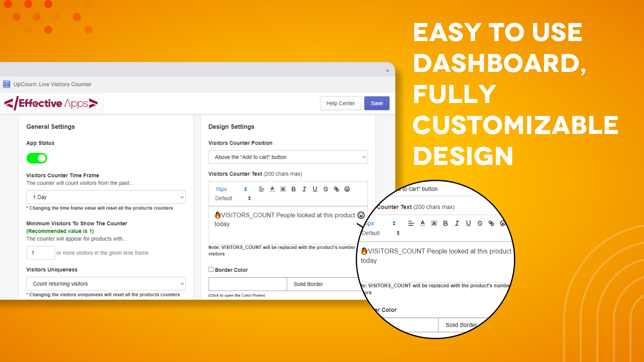Screen dimensions: 644x362
Task: Enable the Border Color checkbox
Action: coord(211,269)
